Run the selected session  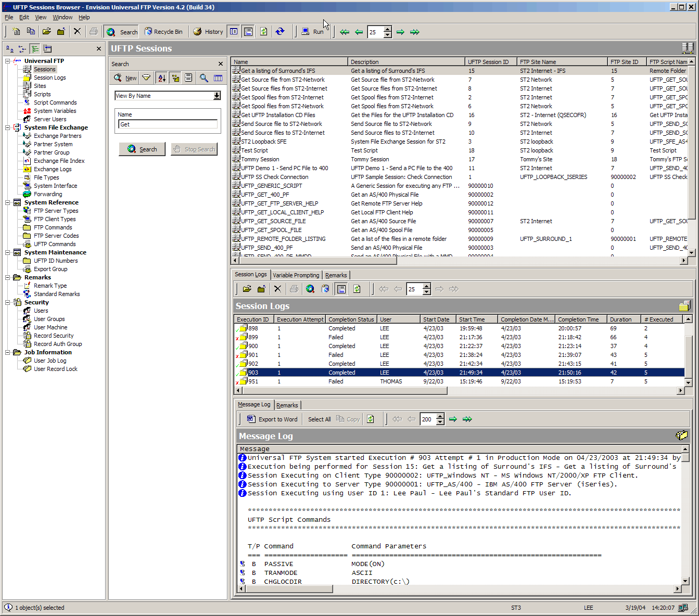[x=312, y=32]
